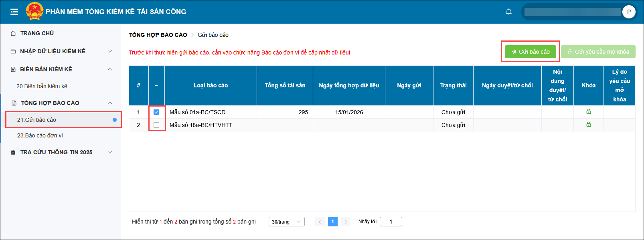Open TRANG CHỦ in the sidebar
This screenshot has width=644, height=240.
pos(37,33)
